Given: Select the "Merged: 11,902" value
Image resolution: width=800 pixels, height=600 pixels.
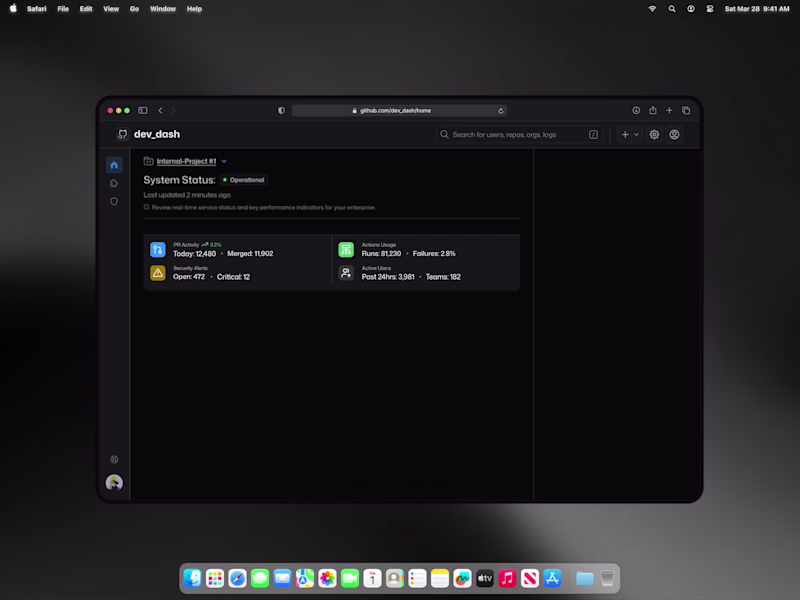Looking at the screenshot, I should (250, 254).
